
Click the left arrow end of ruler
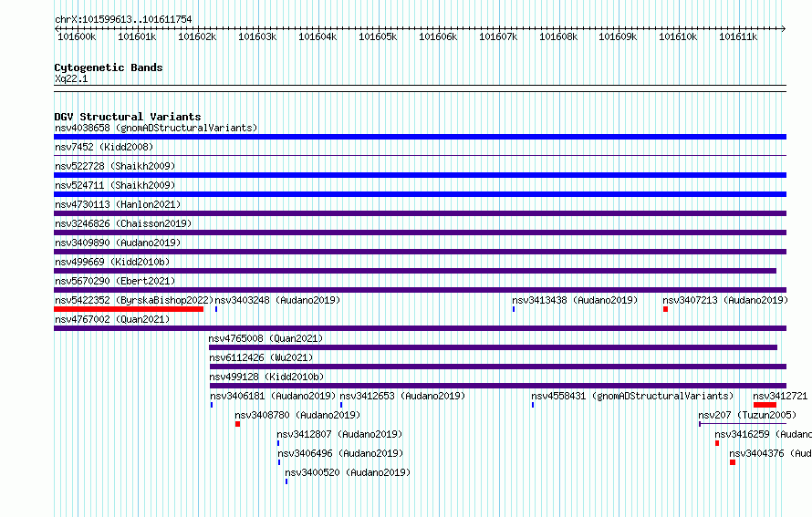point(57,29)
